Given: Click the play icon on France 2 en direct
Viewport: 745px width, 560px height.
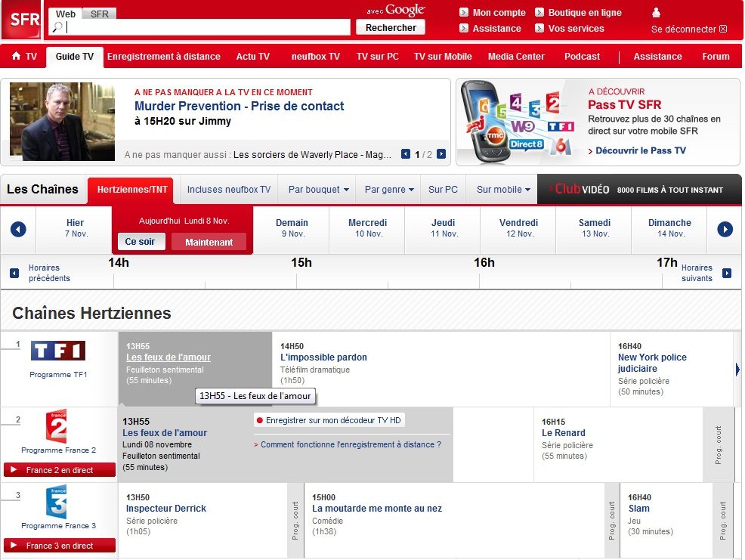Looking at the screenshot, I should [x=14, y=469].
